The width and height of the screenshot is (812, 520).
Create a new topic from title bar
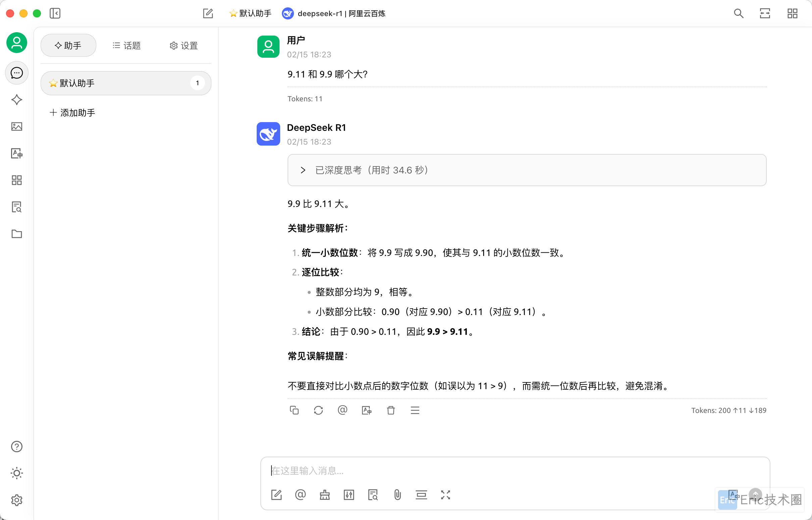(x=208, y=13)
